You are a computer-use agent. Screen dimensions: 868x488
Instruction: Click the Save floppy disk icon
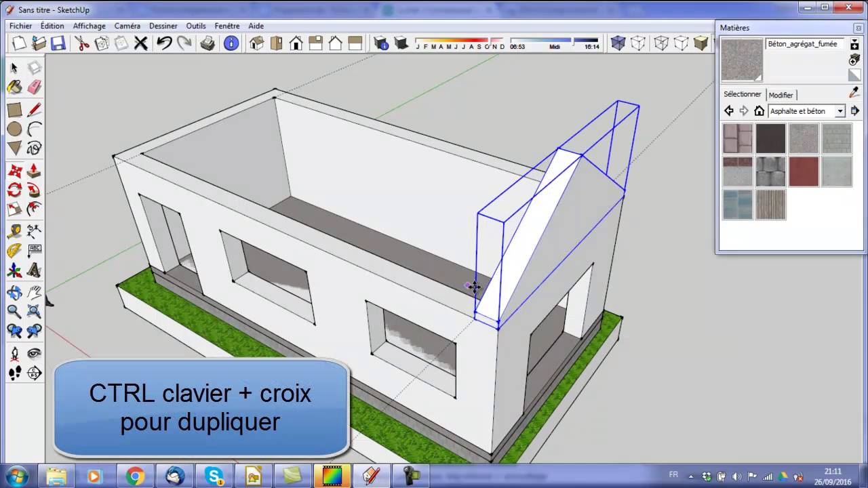pyautogui.click(x=58, y=43)
